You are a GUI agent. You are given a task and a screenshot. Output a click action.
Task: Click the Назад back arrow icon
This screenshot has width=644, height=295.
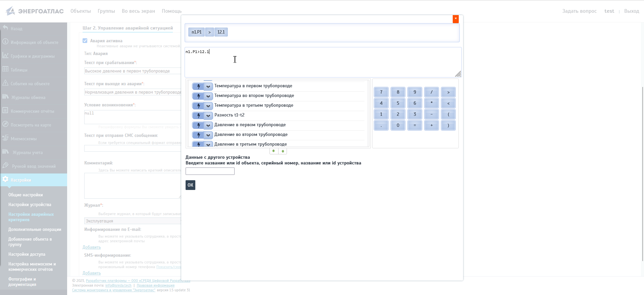point(5,28)
